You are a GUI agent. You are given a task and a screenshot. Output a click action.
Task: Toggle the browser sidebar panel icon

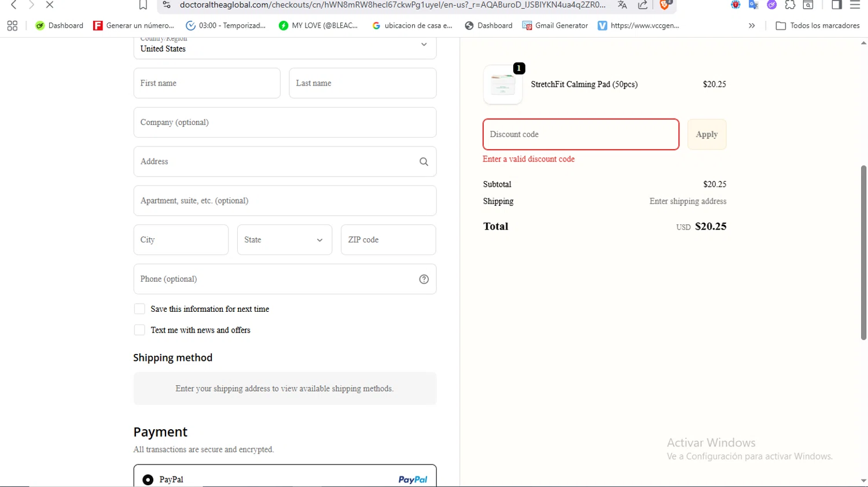point(837,5)
